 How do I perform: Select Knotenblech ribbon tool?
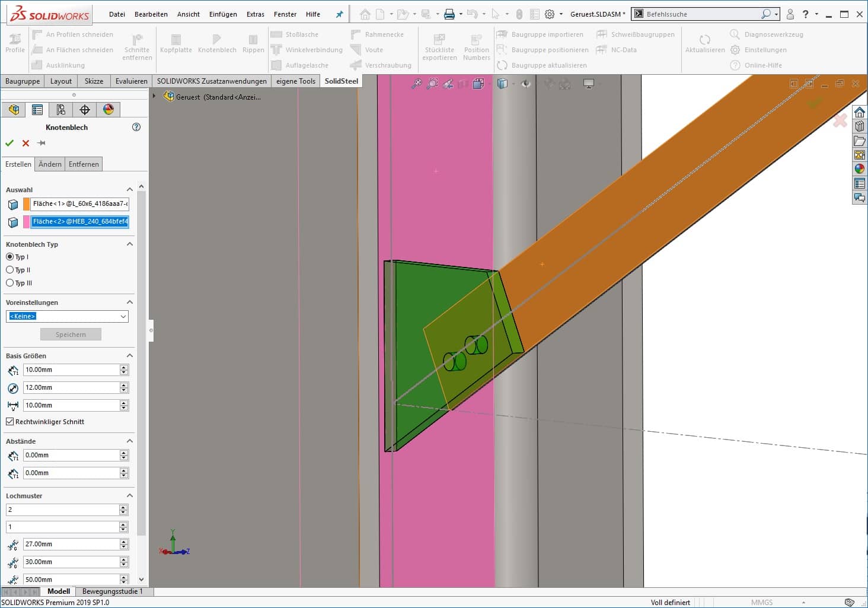tap(217, 43)
